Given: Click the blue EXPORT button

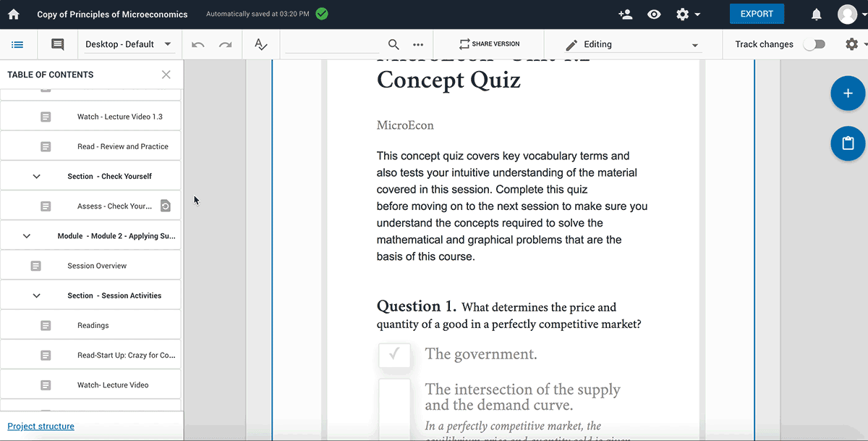Looking at the screenshot, I should coord(757,14).
